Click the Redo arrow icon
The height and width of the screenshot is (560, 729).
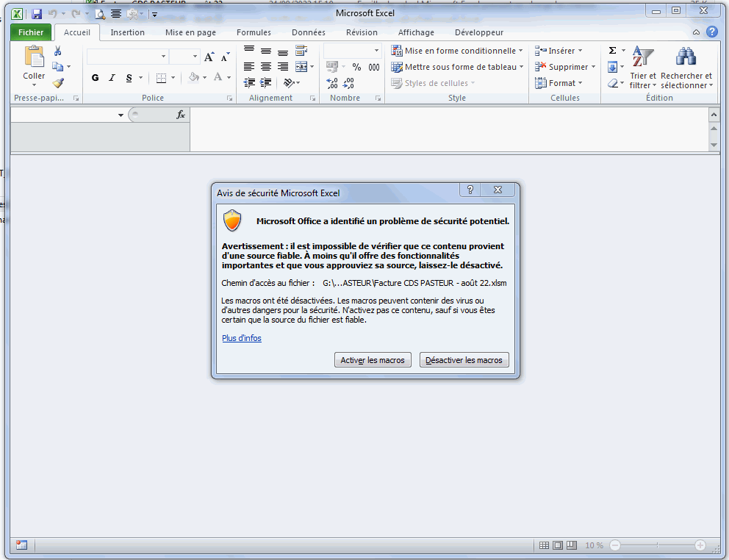pyautogui.click(x=76, y=14)
